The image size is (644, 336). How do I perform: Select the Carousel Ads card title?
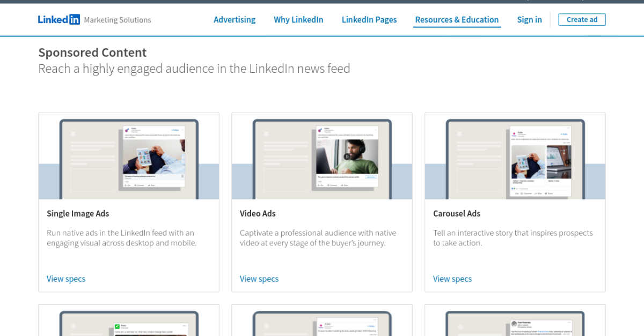(457, 213)
